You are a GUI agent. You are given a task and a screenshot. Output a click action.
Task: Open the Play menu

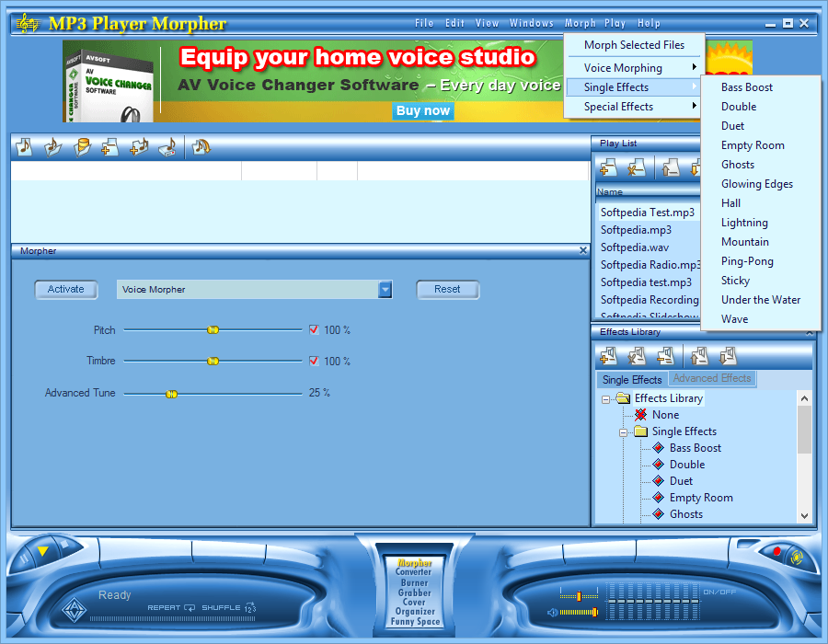[x=615, y=23]
